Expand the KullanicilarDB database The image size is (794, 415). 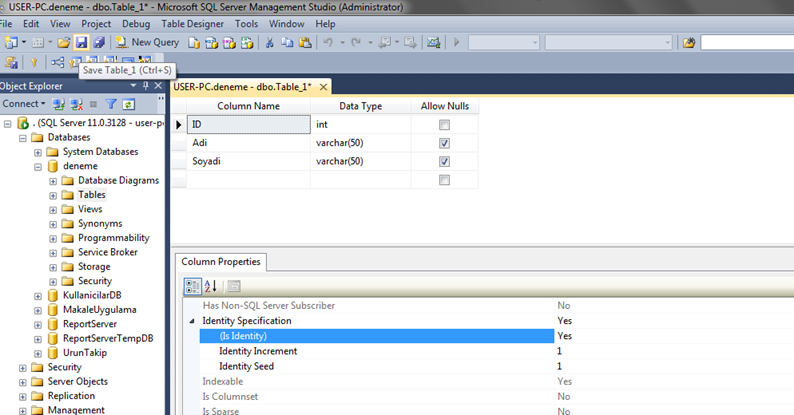pos(38,296)
